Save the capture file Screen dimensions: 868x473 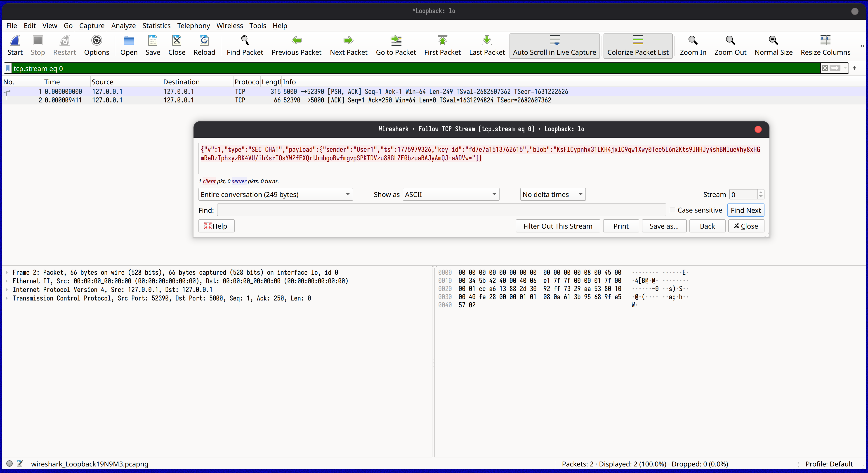point(153,45)
